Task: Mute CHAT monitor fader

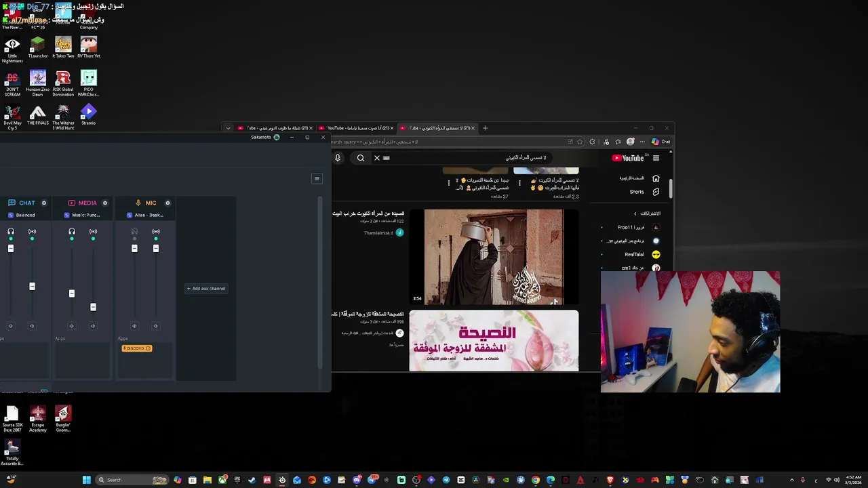Action: point(10,326)
